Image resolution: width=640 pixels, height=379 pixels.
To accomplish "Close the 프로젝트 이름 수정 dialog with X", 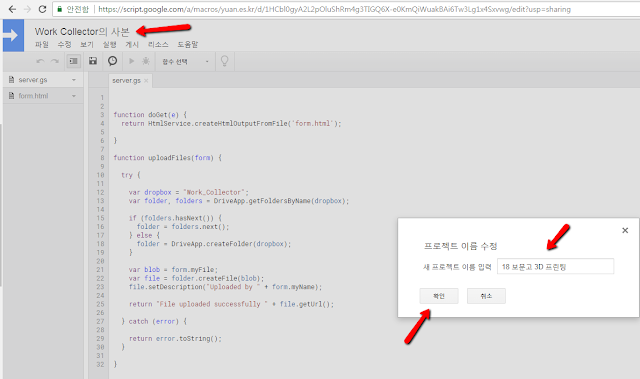I will [624, 231].
